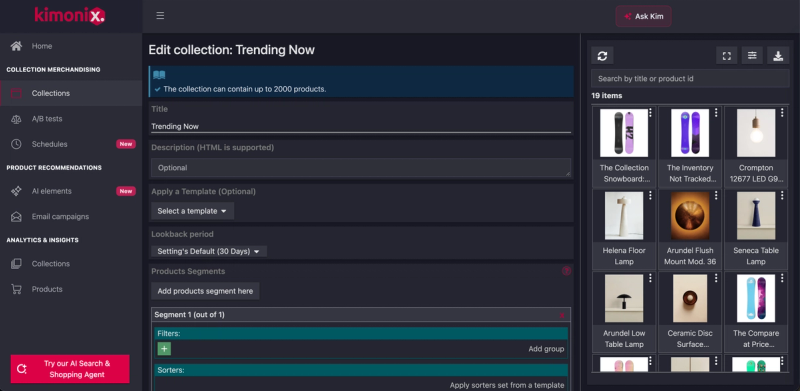Select The Inventory Not Tracked snowboard thumbnail
The width and height of the screenshot is (800, 391).
click(x=690, y=133)
